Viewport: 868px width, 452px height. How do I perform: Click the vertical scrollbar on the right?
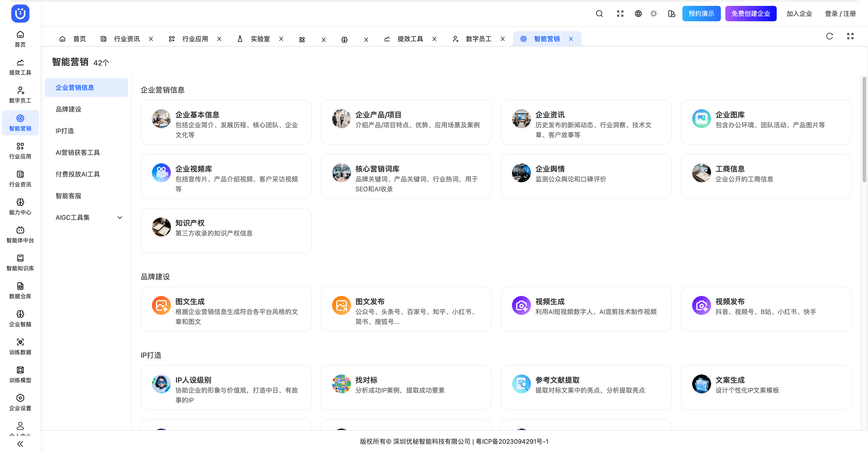pos(864,130)
